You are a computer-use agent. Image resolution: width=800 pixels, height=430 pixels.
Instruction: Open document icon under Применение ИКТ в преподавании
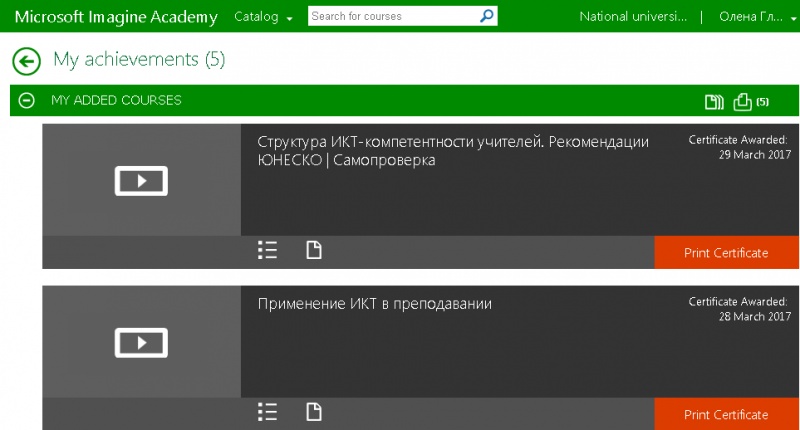[314, 412]
